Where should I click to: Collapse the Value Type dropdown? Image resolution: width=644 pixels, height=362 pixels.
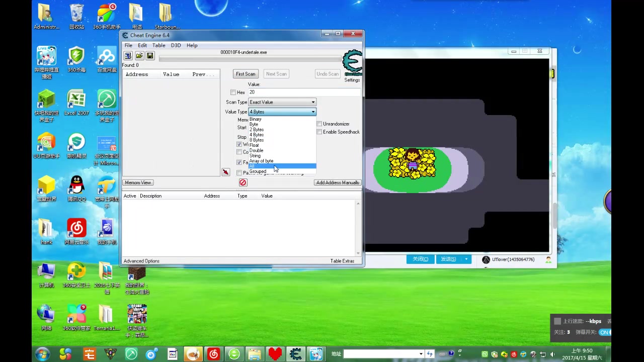click(282, 112)
